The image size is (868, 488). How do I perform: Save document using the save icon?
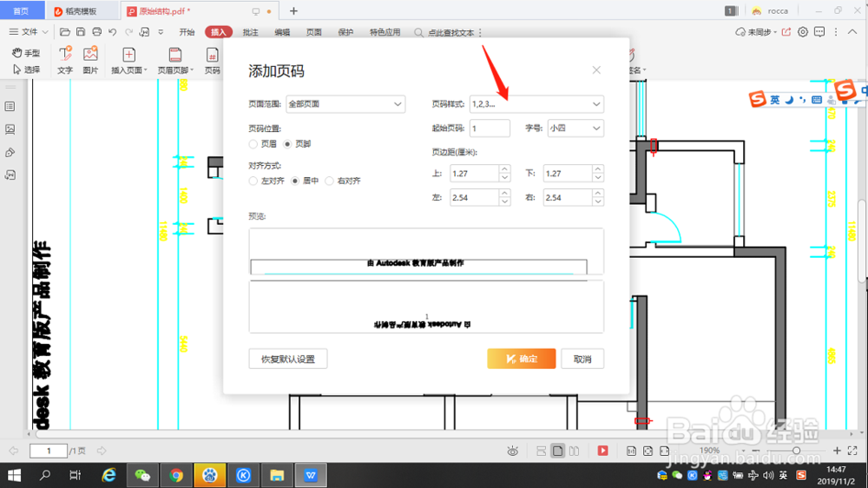pyautogui.click(x=81, y=32)
